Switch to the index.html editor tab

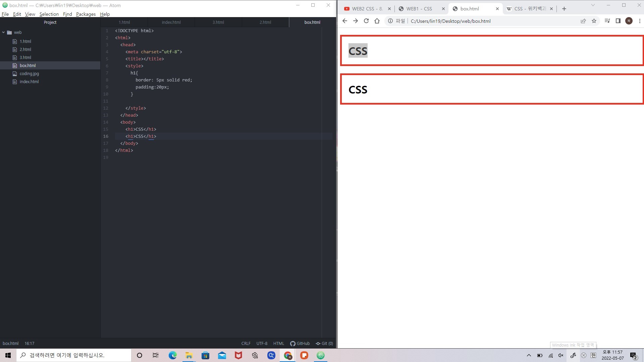171,22
